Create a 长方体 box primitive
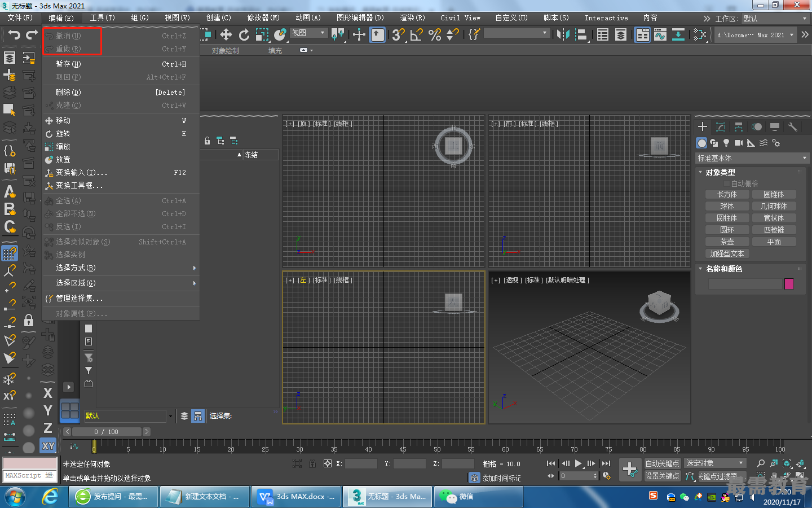 (x=727, y=194)
